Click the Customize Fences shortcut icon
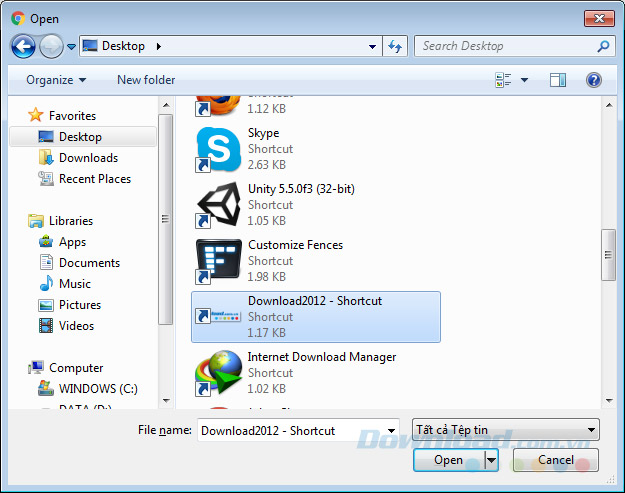 coord(216,262)
